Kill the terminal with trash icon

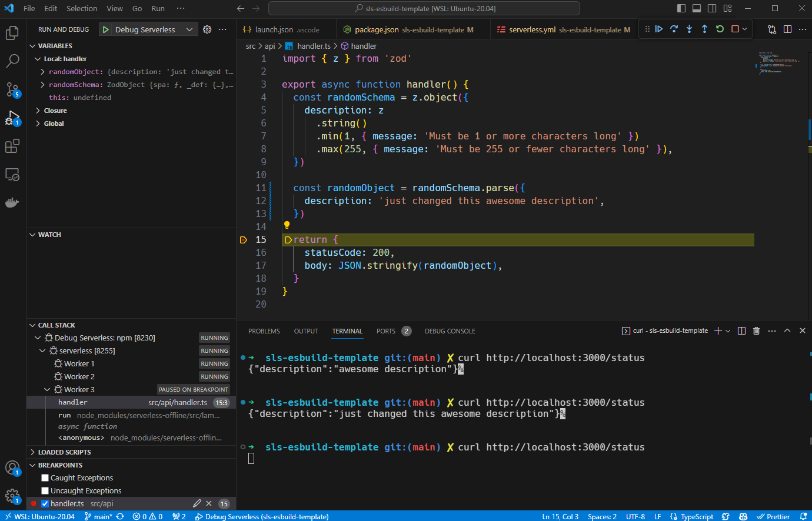point(757,331)
